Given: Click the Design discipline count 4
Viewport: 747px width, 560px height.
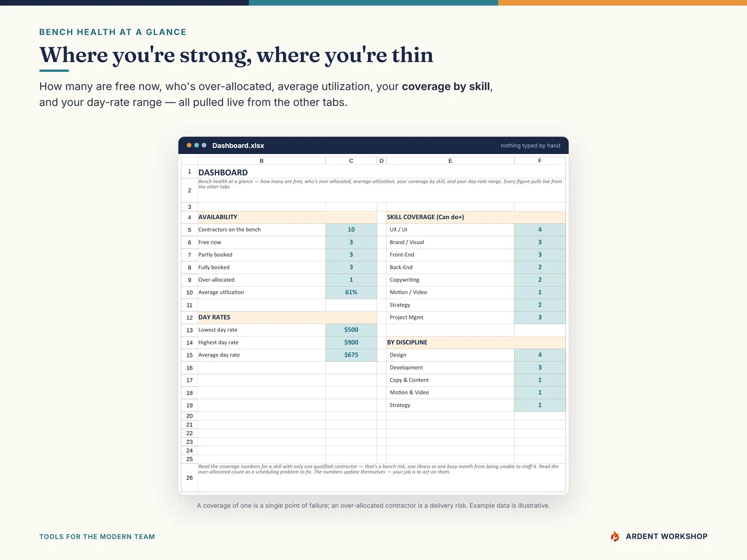Looking at the screenshot, I should click(540, 355).
